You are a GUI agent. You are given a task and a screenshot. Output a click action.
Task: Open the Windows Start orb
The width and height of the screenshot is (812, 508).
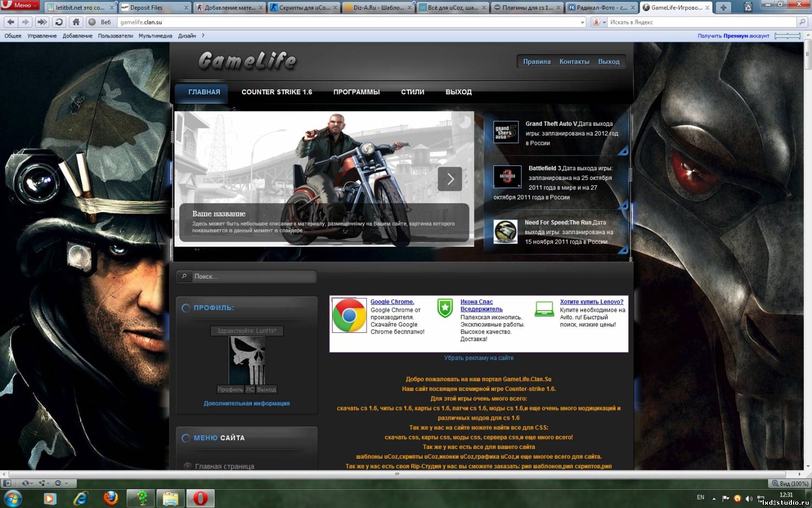tap(13, 498)
